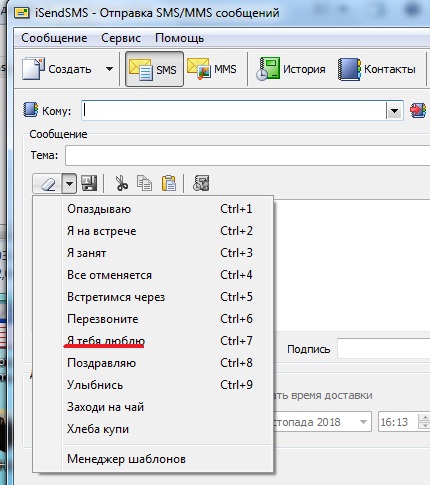Click the copy icon
Viewport: 430px width, 485px height.
point(144,183)
